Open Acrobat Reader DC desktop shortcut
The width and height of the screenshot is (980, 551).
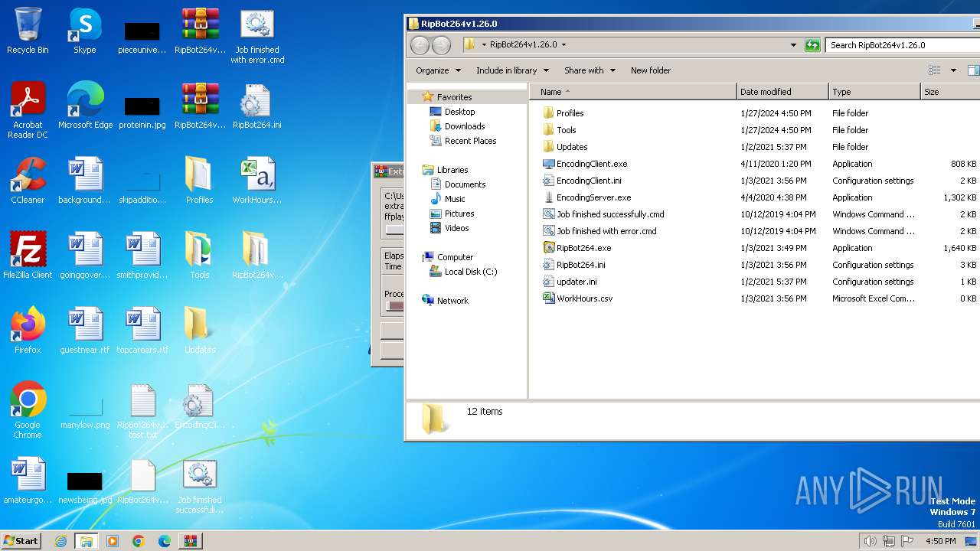[28, 111]
